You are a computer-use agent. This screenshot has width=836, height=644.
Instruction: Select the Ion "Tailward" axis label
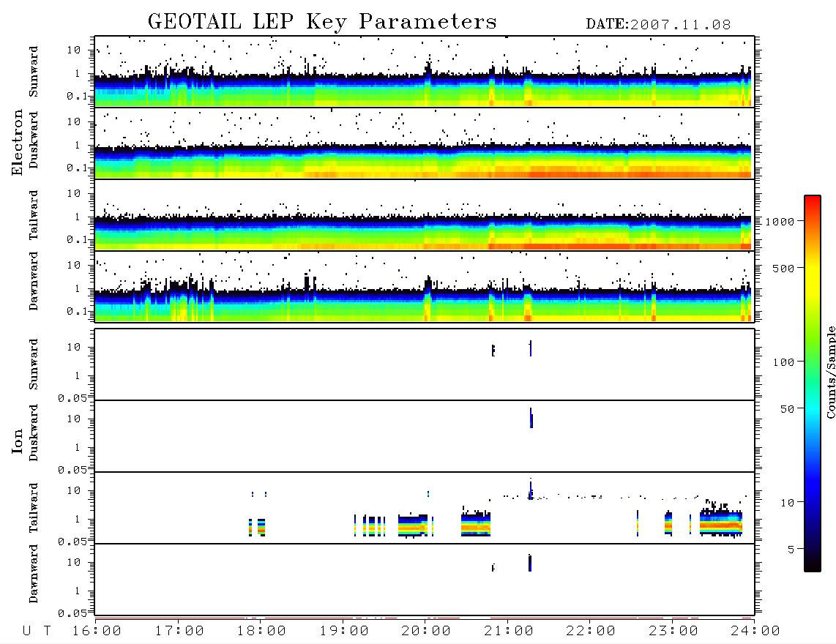click(34, 508)
